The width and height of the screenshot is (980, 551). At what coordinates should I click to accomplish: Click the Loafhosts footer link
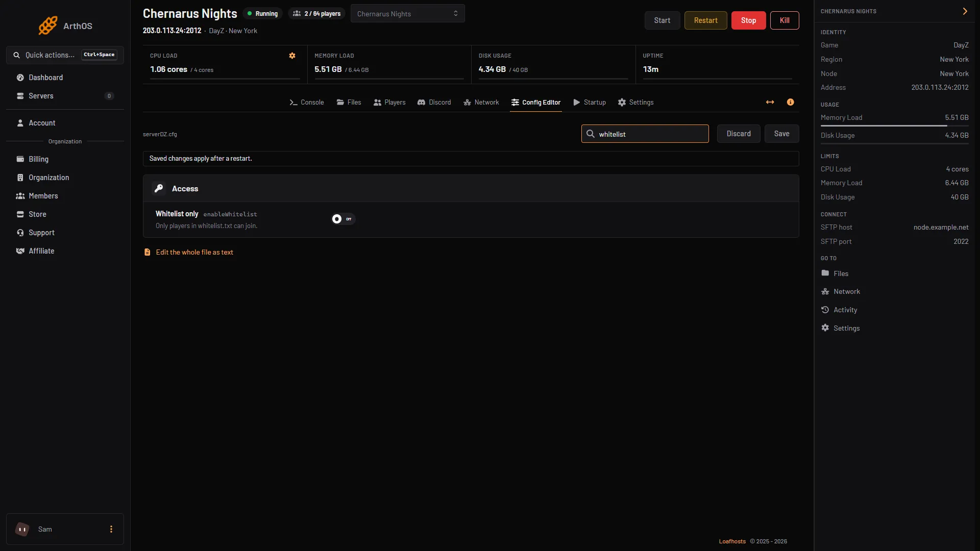coord(732,541)
